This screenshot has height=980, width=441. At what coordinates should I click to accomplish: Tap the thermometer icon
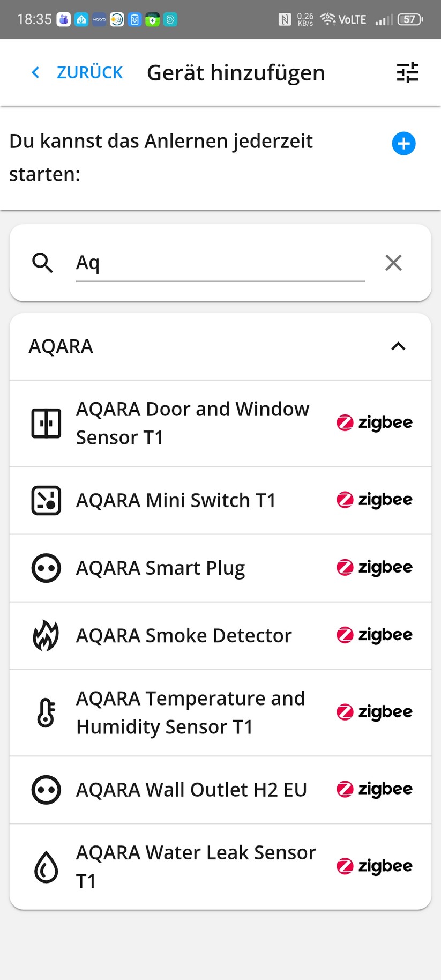coord(46,712)
